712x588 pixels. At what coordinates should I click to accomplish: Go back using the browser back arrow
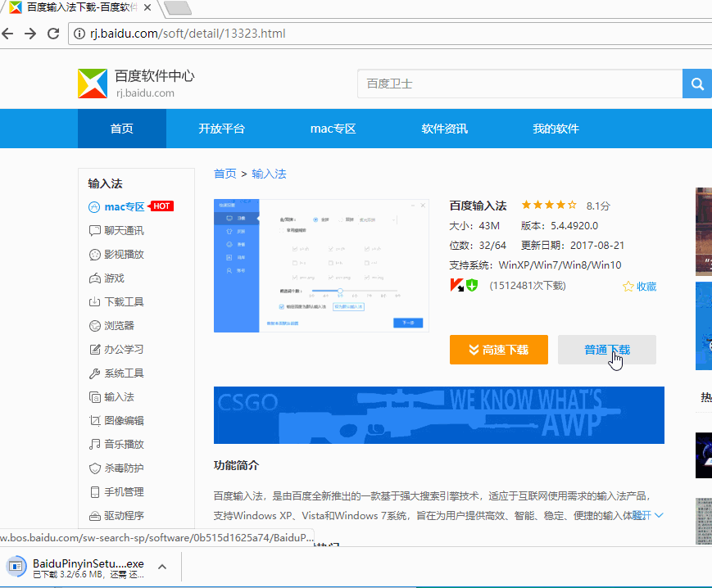click(x=7, y=34)
